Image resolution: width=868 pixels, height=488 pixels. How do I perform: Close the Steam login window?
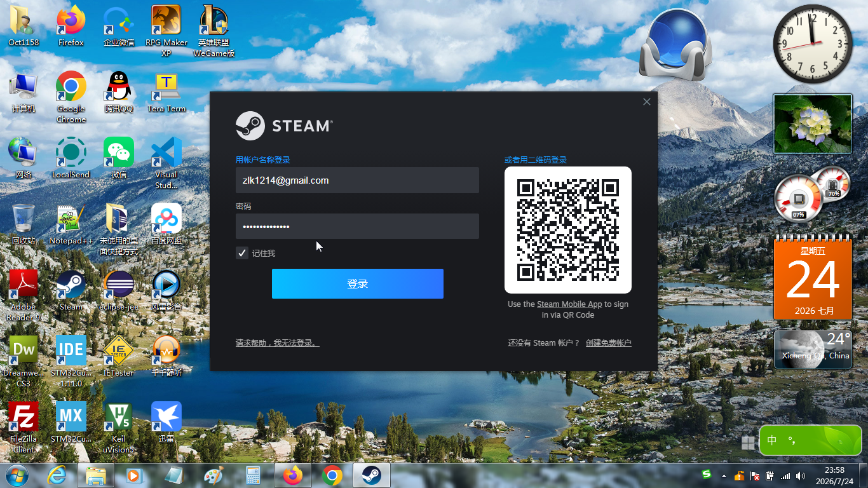(647, 102)
